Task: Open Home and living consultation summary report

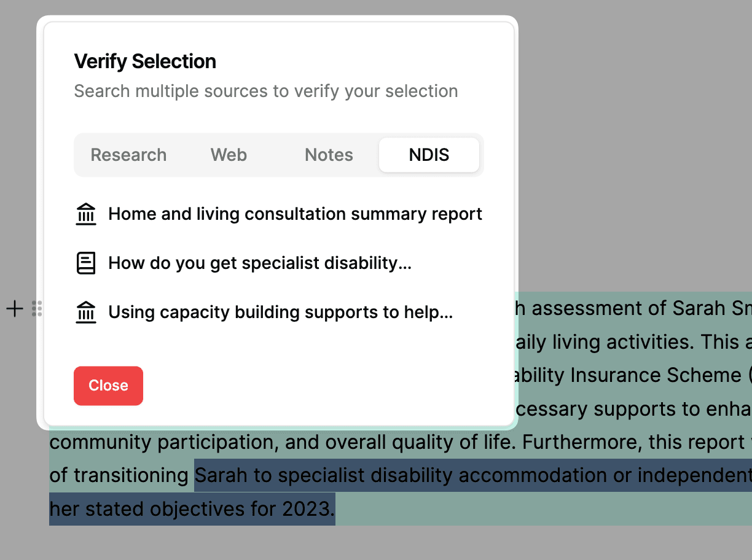Action: pos(295,214)
